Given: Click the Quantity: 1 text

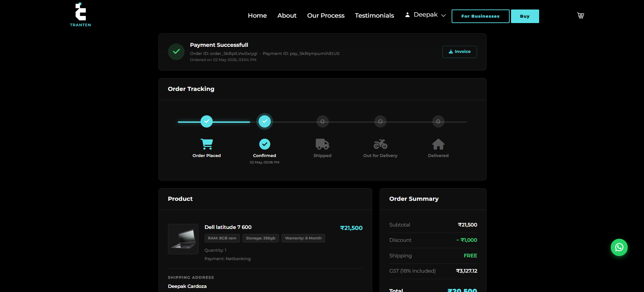Looking at the screenshot, I should coord(215,250).
